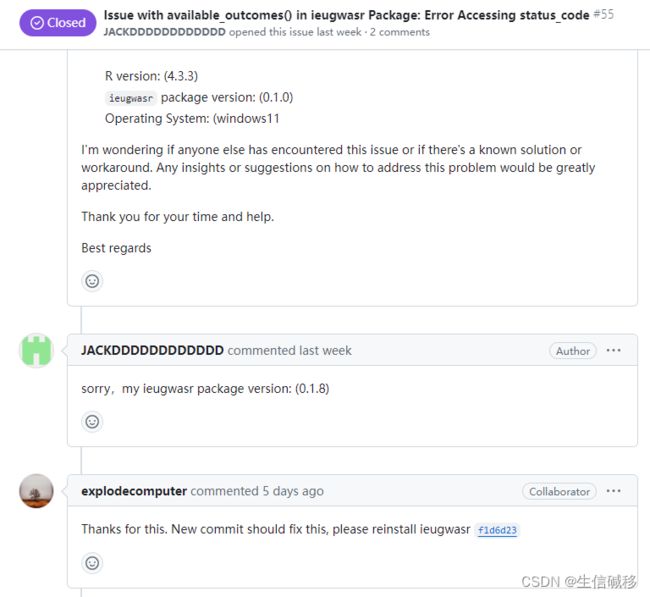The height and width of the screenshot is (597, 650).
Task: Click JACKDDDDDDDDDDDD's green avatar image
Action: coord(36,351)
